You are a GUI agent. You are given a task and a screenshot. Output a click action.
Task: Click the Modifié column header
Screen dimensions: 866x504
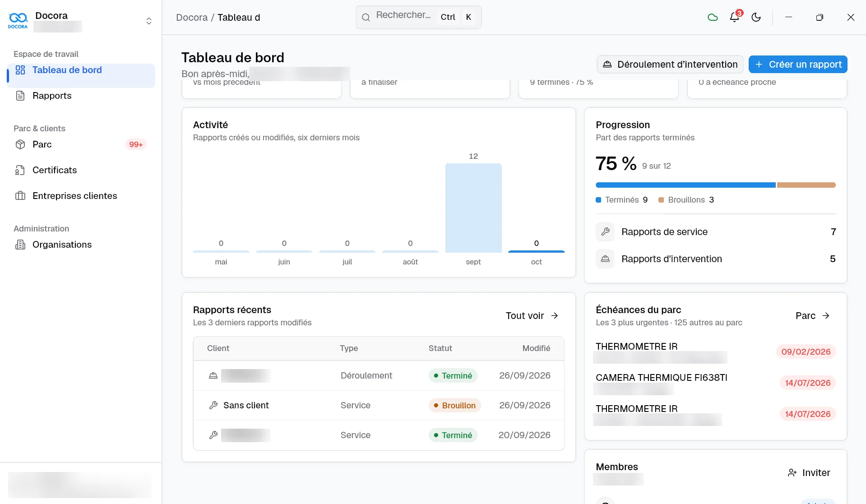coord(536,348)
